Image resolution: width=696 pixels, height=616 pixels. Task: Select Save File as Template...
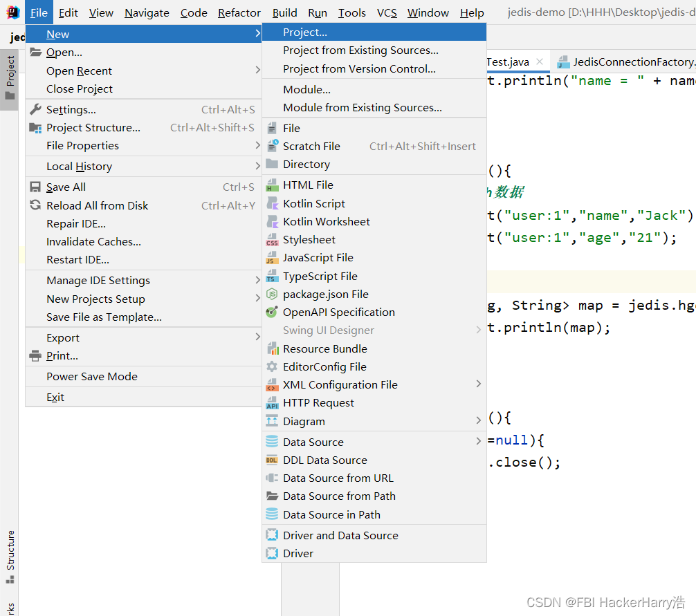click(143, 317)
